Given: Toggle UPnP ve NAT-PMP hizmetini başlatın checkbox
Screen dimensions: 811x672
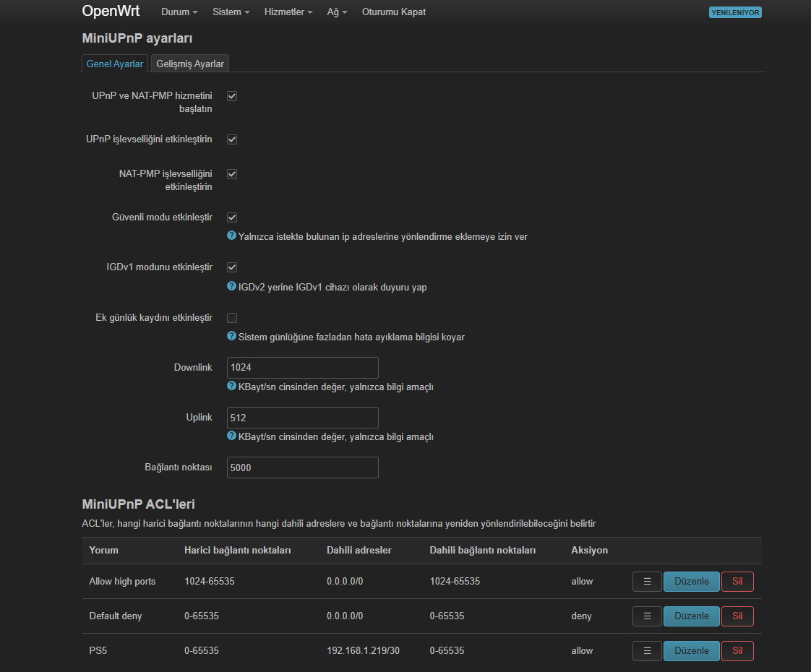Looking at the screenshot, I should [x=232, y=96].
